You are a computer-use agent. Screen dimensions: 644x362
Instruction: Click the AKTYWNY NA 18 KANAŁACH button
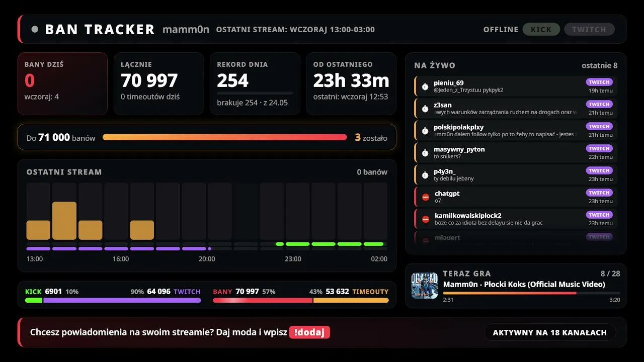[x=550, y=332]
